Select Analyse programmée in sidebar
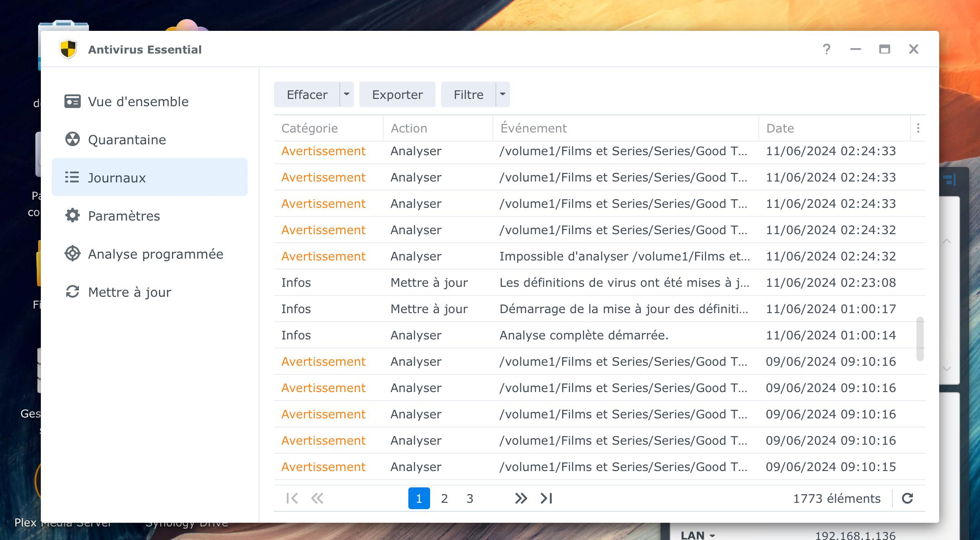The width and height of the screenshot is (980, 540). point(156,254)
